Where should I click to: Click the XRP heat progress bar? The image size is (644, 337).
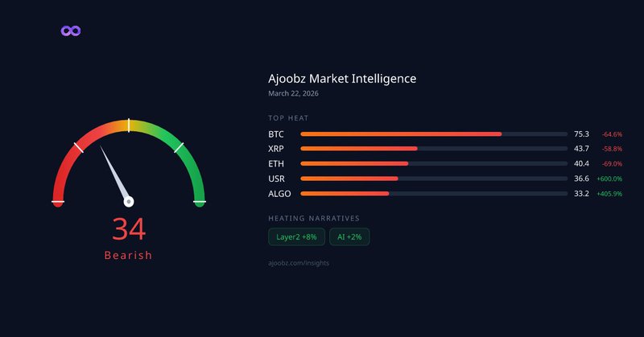434,149
